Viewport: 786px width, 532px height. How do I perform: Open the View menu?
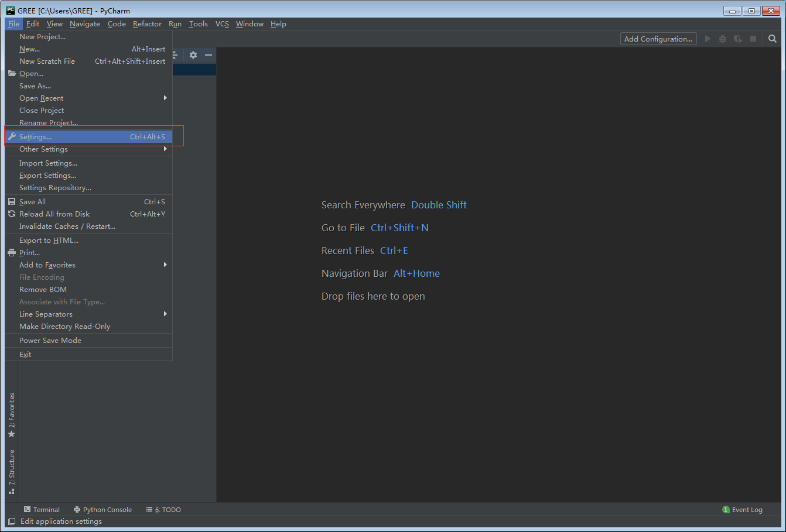(x=54, y=24)
